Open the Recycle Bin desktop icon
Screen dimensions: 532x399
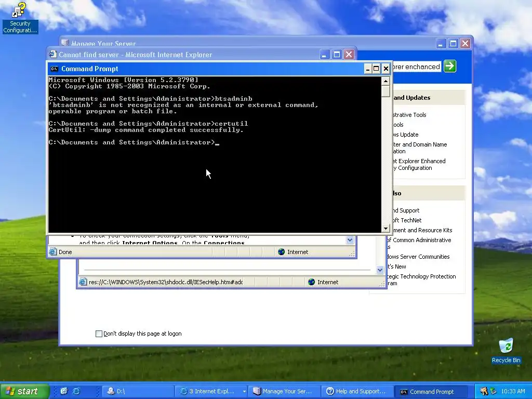506,351
